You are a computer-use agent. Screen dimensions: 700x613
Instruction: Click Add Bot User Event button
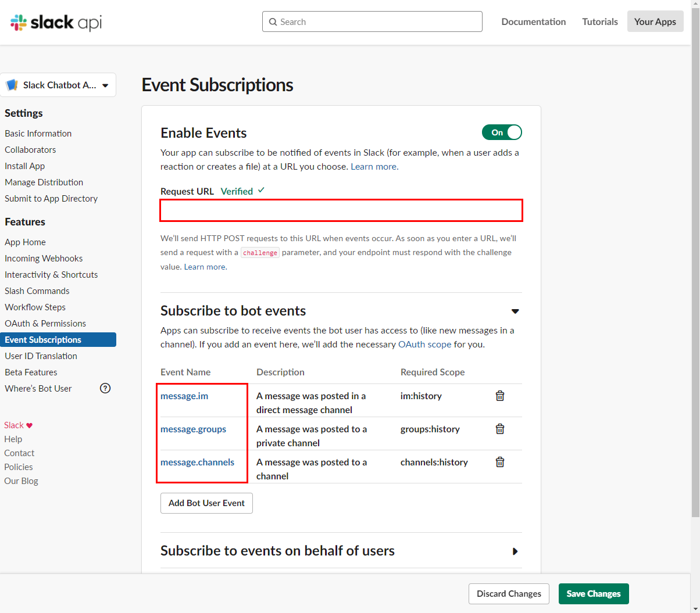tap(206, 503)
